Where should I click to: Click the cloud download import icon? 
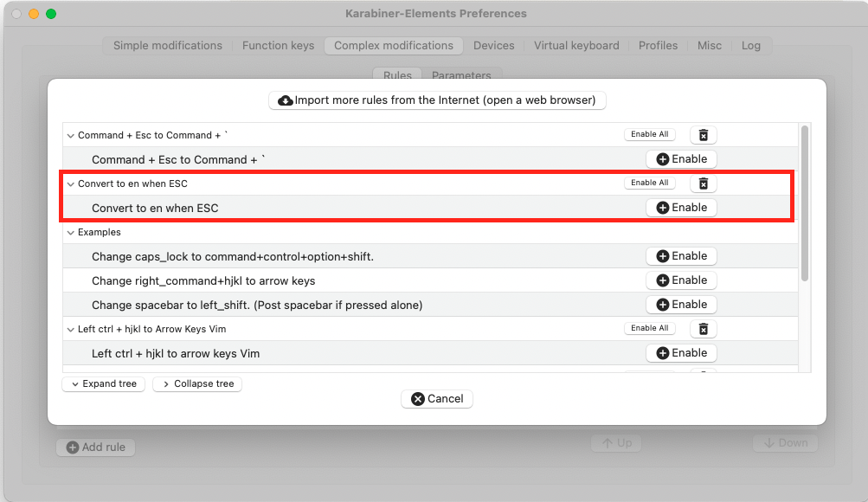tap(285, 100)
